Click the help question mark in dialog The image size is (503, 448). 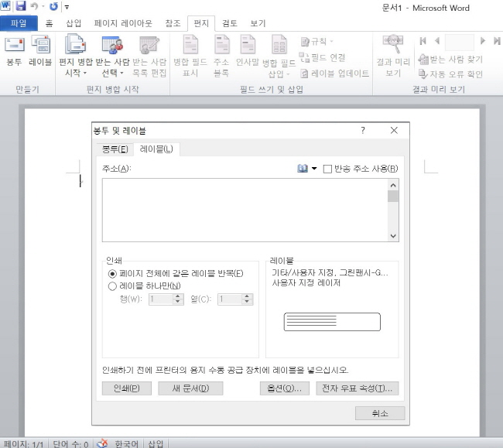(363, 131)
